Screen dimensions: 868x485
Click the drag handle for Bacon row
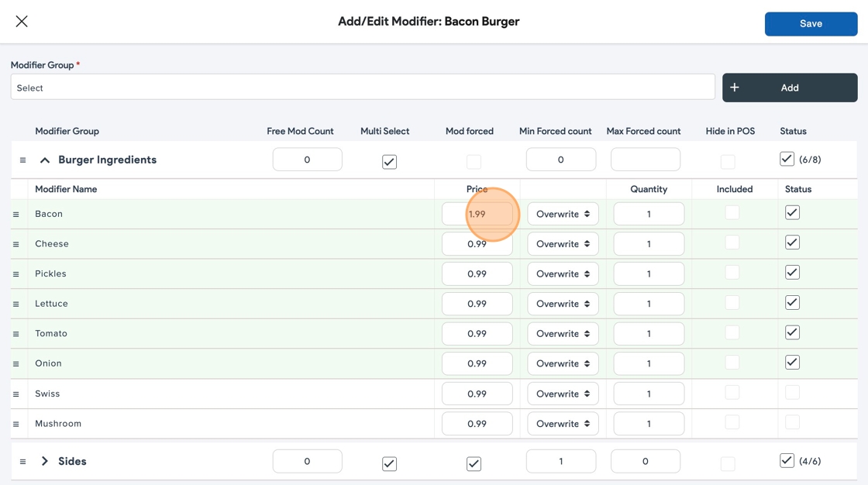(x=15, y=215)
